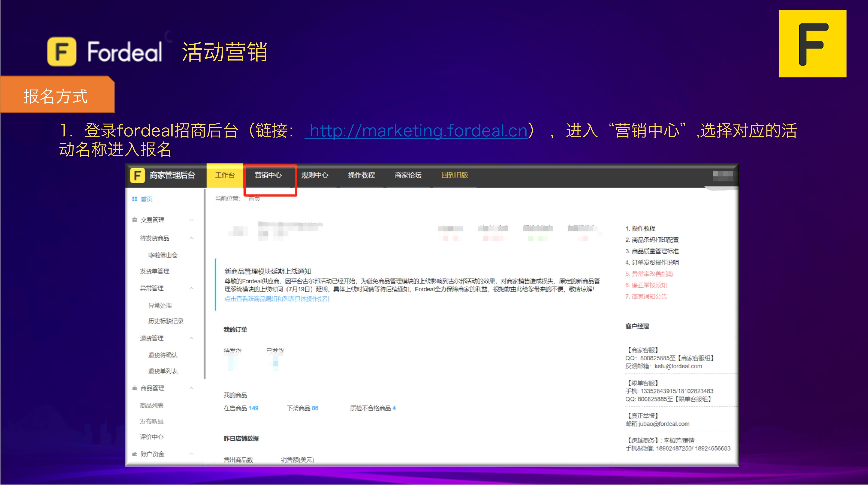This screenshot has height=488, width=868.
Task: Switch to 规则中心 tab
Action: tap(315, 175)
